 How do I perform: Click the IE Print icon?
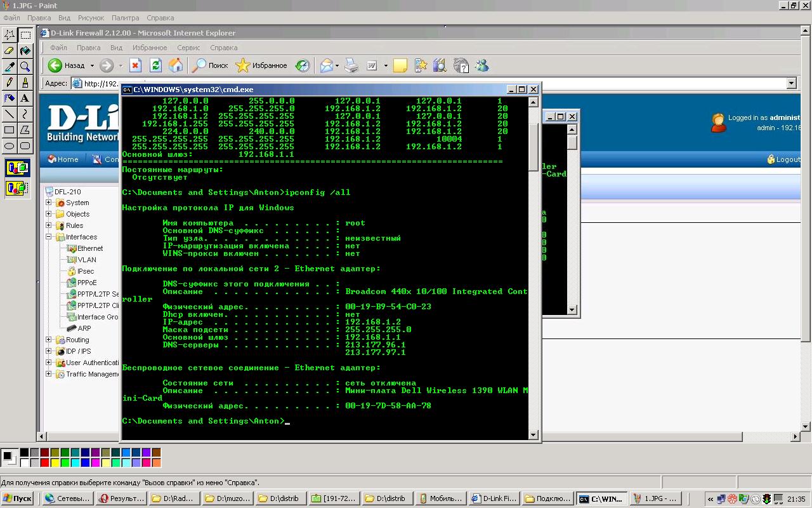352,65
